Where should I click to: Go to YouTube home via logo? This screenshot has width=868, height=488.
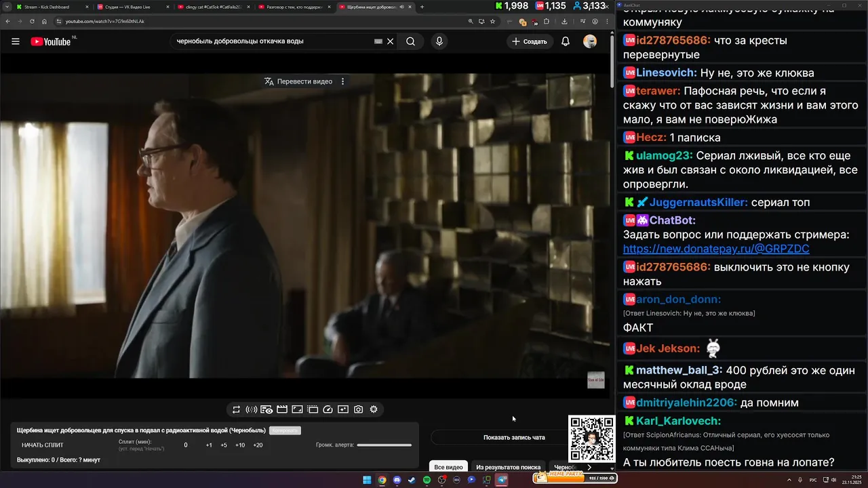point(51,41)
